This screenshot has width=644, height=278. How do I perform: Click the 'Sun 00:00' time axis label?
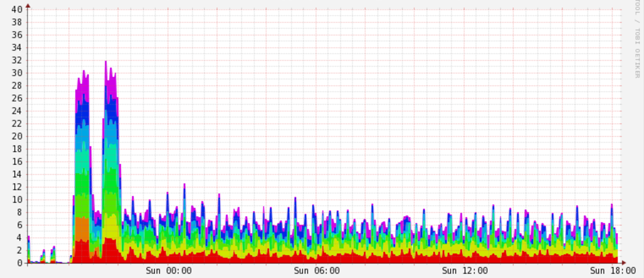click(x=168, y=271)
